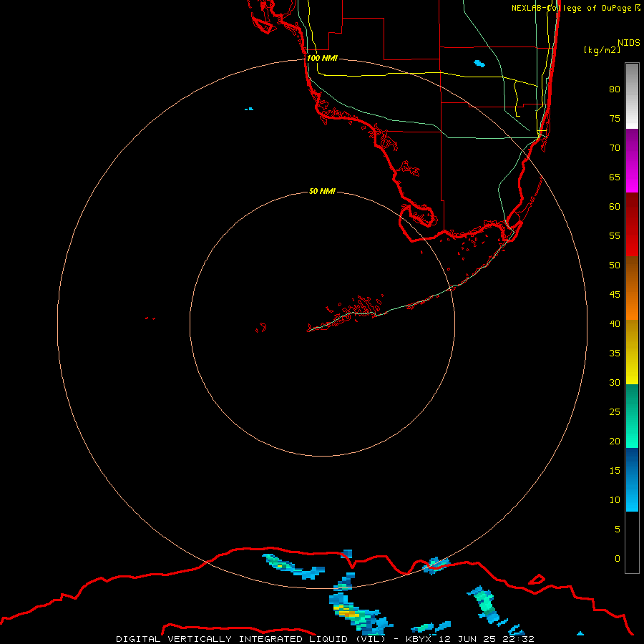Viewport: 644px width, 644px height.
Task: Click the [kg/m2] units label
Action: (x=602, y=50)
